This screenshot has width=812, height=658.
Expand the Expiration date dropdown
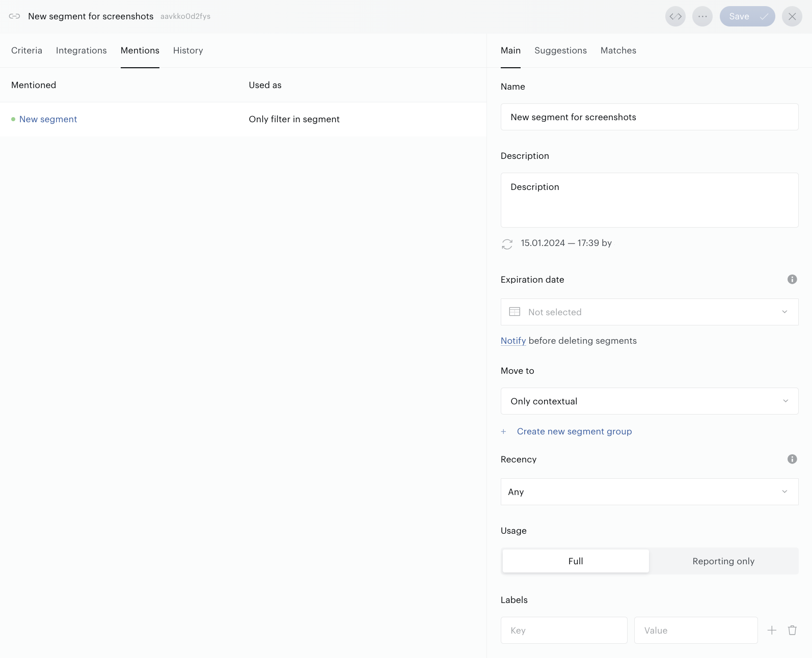(649, 312)
